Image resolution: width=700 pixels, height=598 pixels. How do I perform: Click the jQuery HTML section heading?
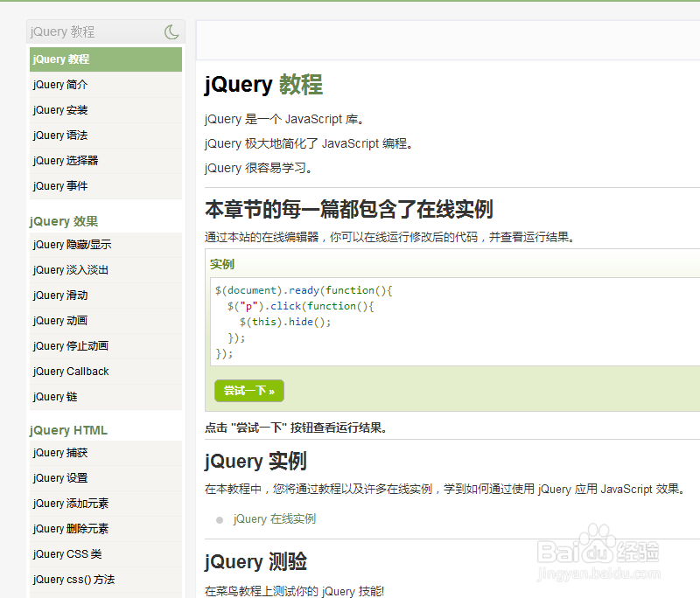[68, 430]
